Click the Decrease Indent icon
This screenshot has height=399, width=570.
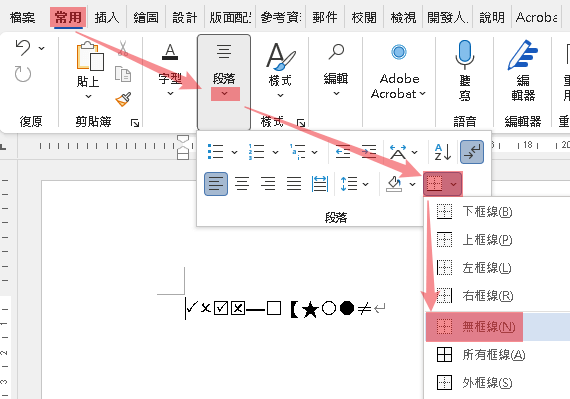coord(343,152)
